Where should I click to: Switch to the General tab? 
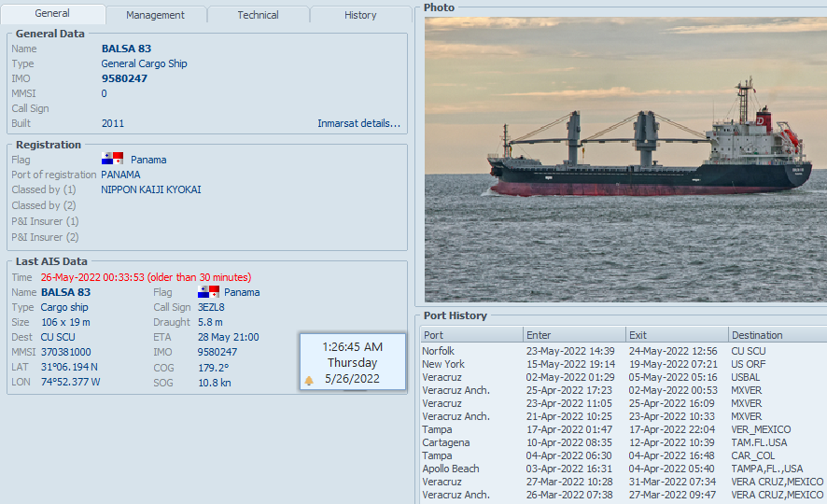(x=52, y=14)
